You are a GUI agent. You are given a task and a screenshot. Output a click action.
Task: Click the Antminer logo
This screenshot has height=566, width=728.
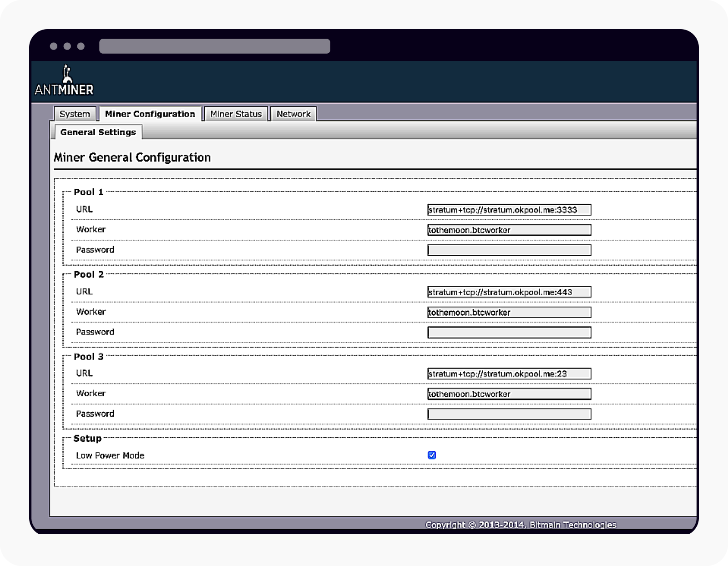coord(64,81)
